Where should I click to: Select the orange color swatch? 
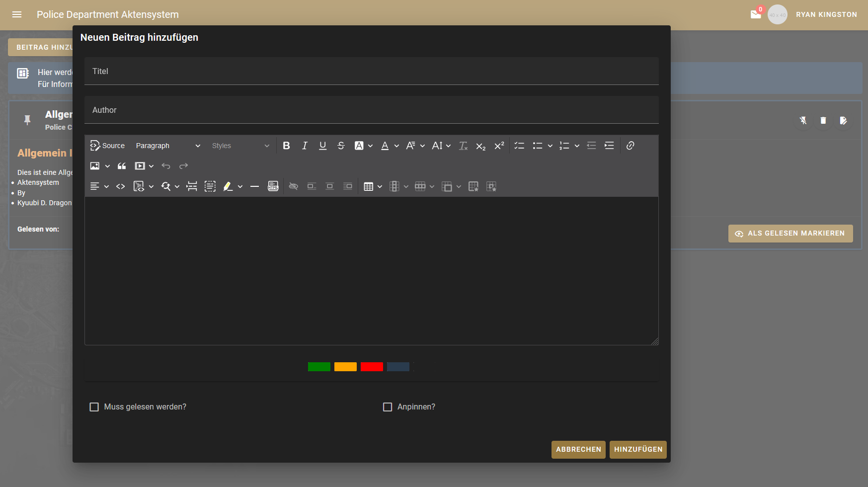345,367
